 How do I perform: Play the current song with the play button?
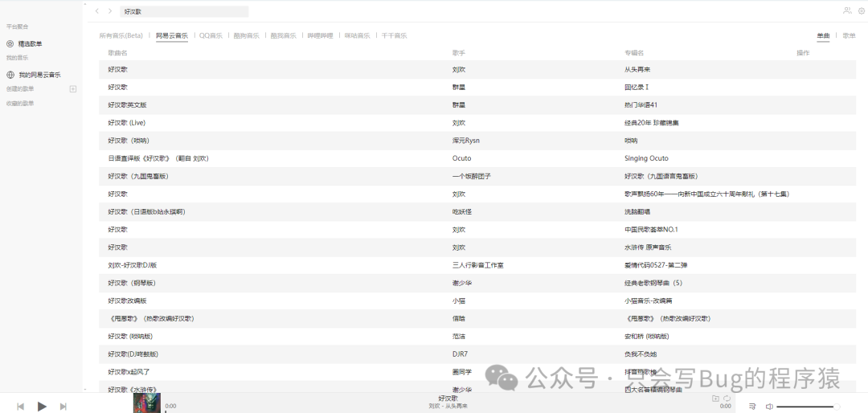pyautogui.click(x=42, y=407)
